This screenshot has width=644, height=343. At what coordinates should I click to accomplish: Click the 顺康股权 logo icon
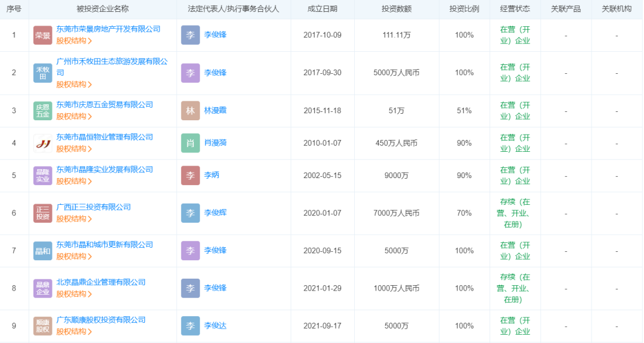[x=43, y=326]
